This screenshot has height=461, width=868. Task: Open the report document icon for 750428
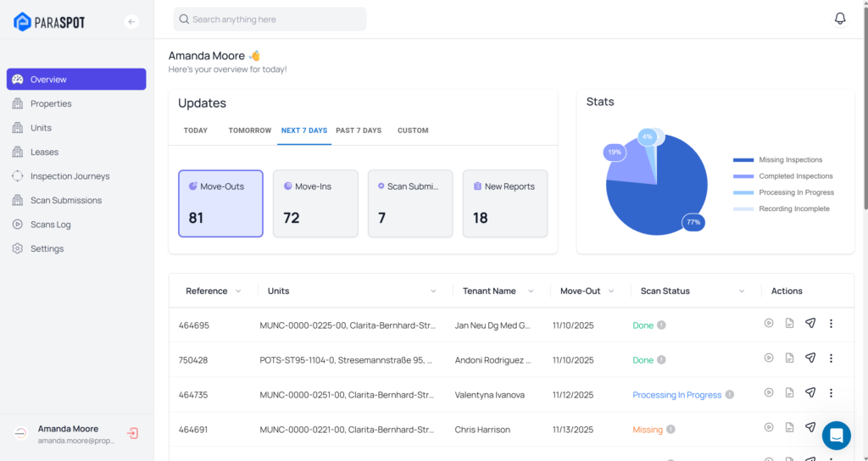coord(789,358)
